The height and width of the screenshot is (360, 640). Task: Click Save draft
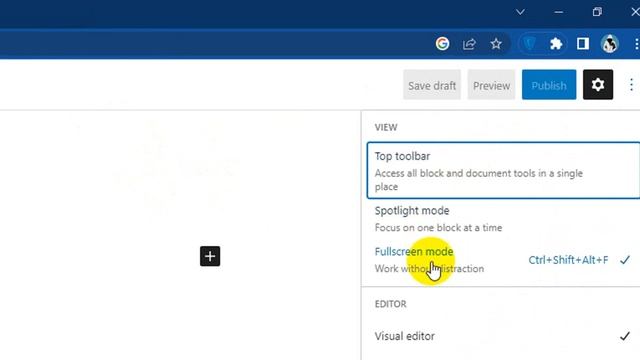[x=432, y=85]
